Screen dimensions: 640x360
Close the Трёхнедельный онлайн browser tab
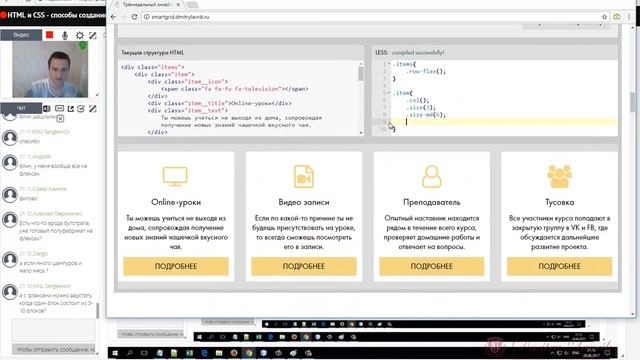click(x=178, y=5)
